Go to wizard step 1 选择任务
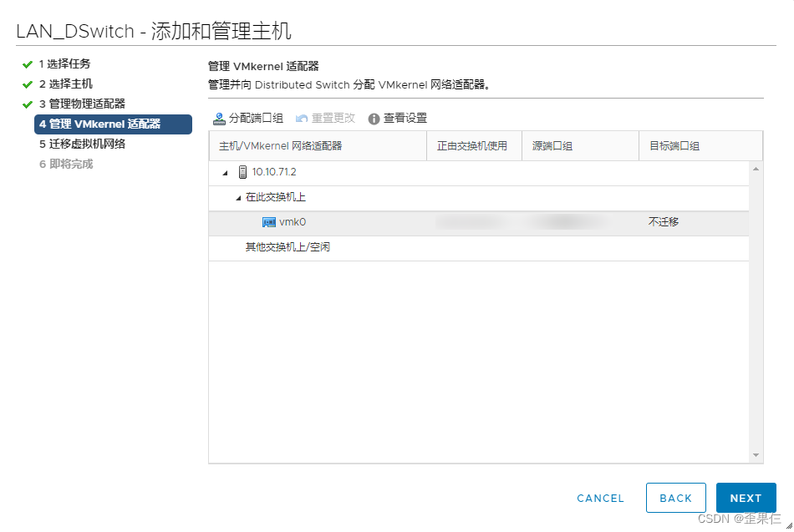This screenshot has height=532, width=794. tap(65, 63)
